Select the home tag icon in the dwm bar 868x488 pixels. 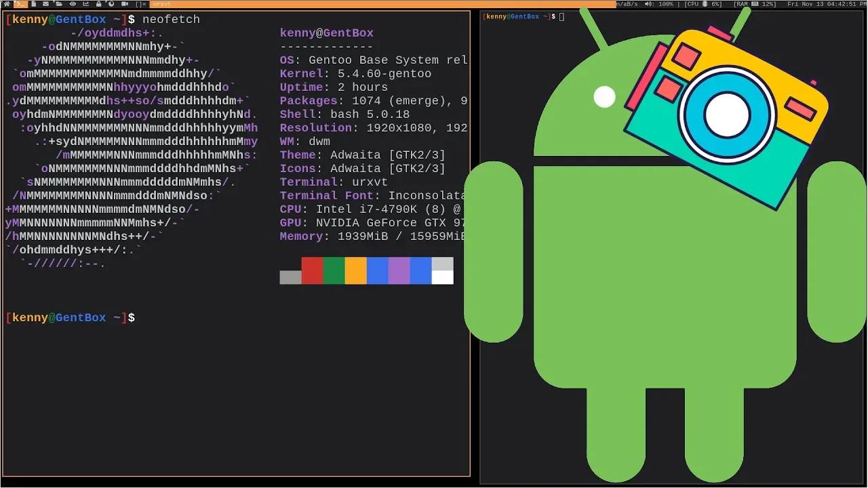pyautogui.click(x=7, y=3)
